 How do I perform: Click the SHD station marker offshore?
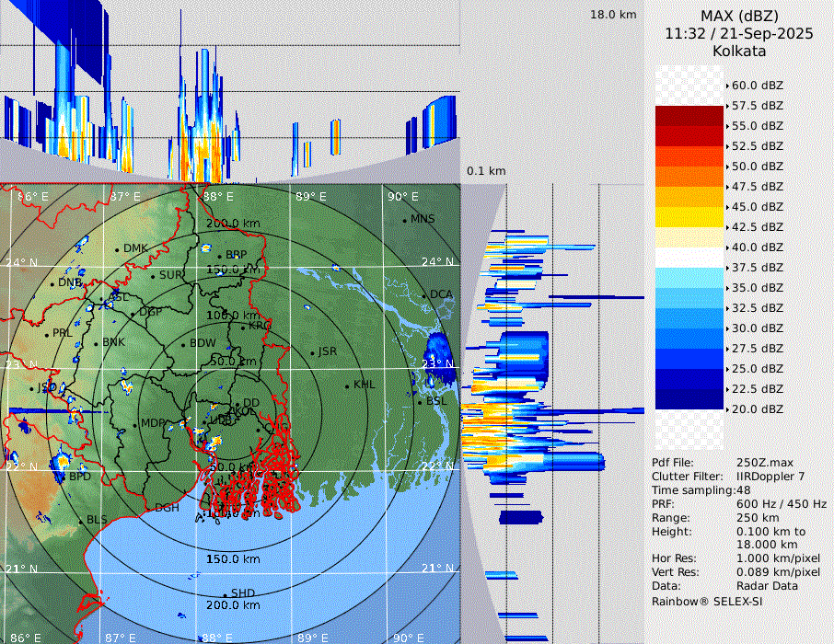(x=225, y=594)
